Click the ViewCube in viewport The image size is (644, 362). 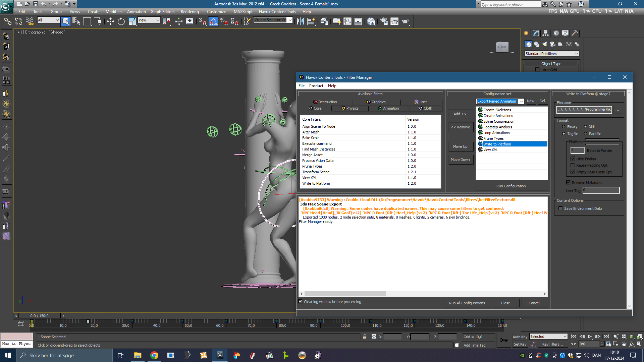[x=502, y=47]
